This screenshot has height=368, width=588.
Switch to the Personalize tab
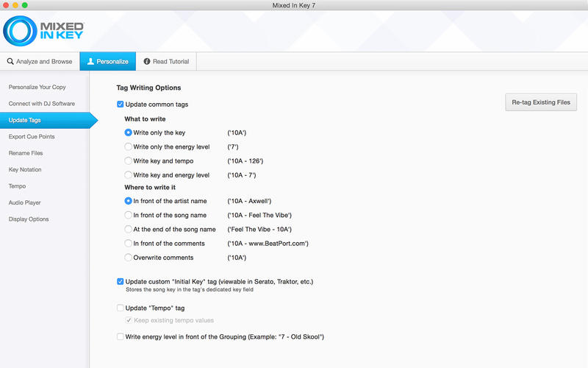[108, 61]
